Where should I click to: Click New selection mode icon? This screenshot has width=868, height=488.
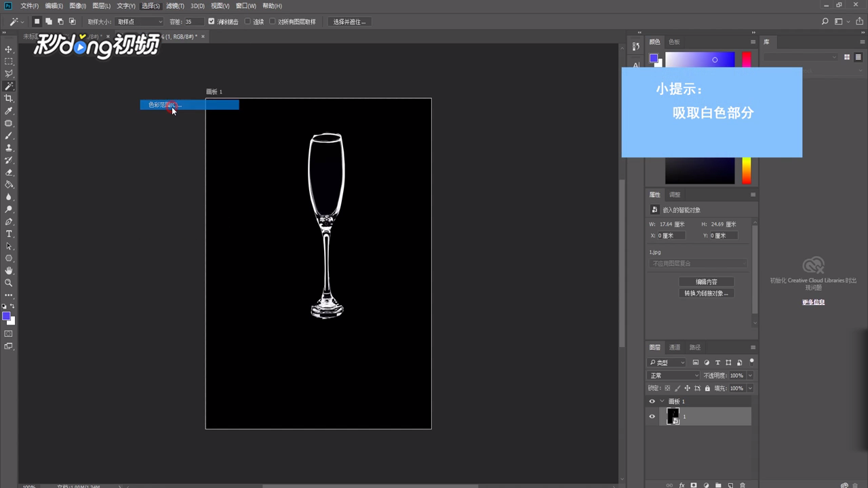[x=37, y=22]
